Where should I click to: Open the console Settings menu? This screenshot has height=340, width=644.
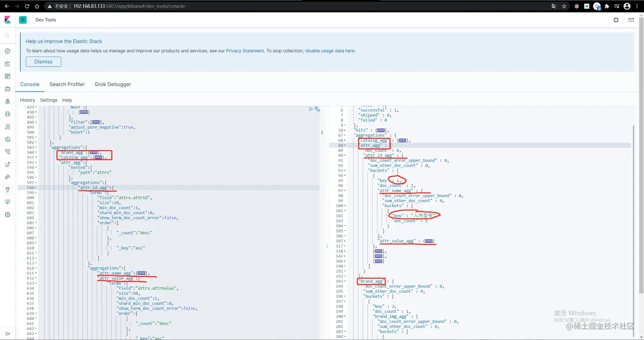click(x=49, y=100)
